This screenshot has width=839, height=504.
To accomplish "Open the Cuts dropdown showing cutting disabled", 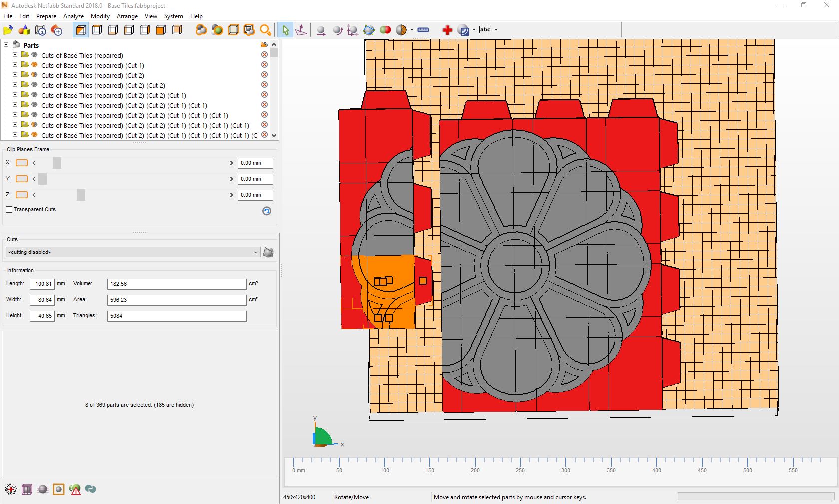I will [256, 252].
